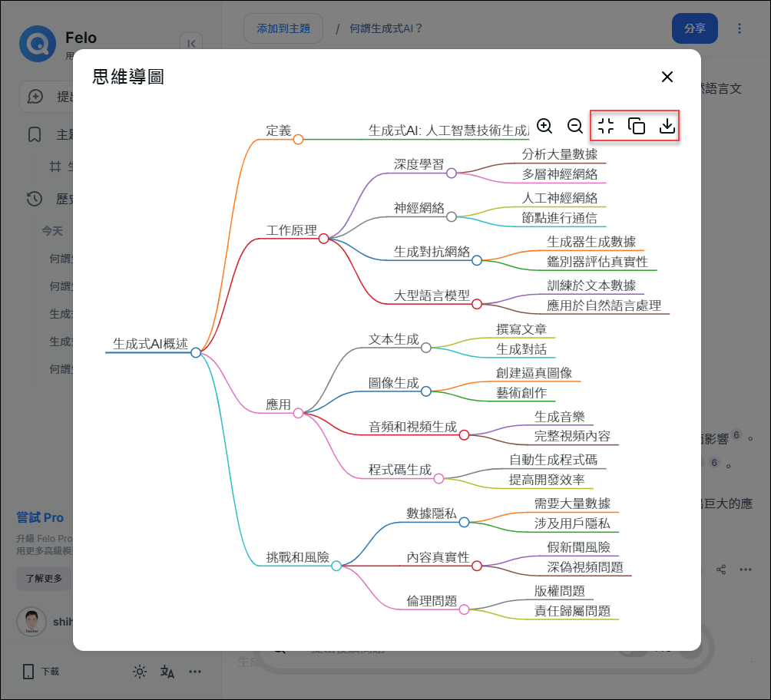
Task: Click the 下載 phone icon
Action: (28, 672)
